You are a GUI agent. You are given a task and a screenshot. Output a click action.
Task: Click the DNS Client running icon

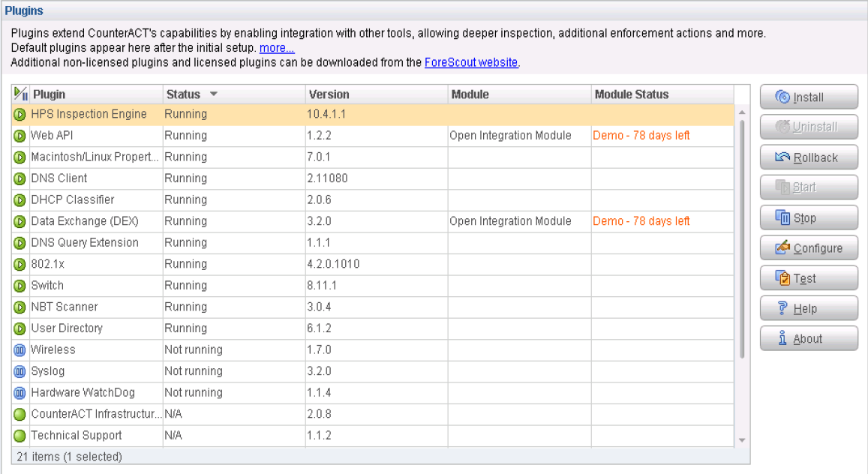[20, 178]
